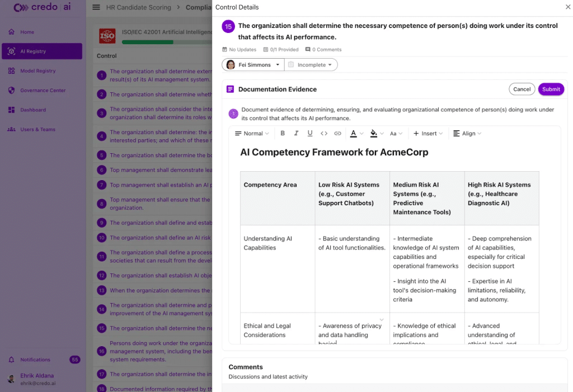The image size is (573, 392).
Task: Click the insert link icon
Action: [337, 133]
